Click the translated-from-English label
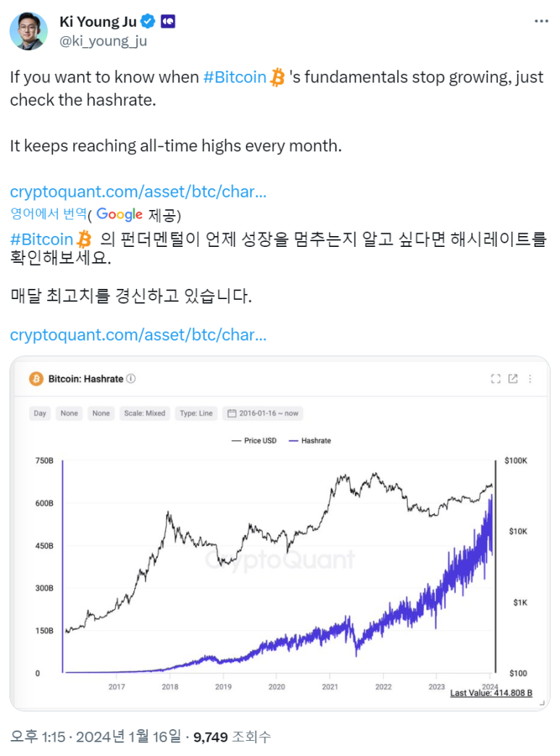The image size is (560, 756). click(49, 214)
